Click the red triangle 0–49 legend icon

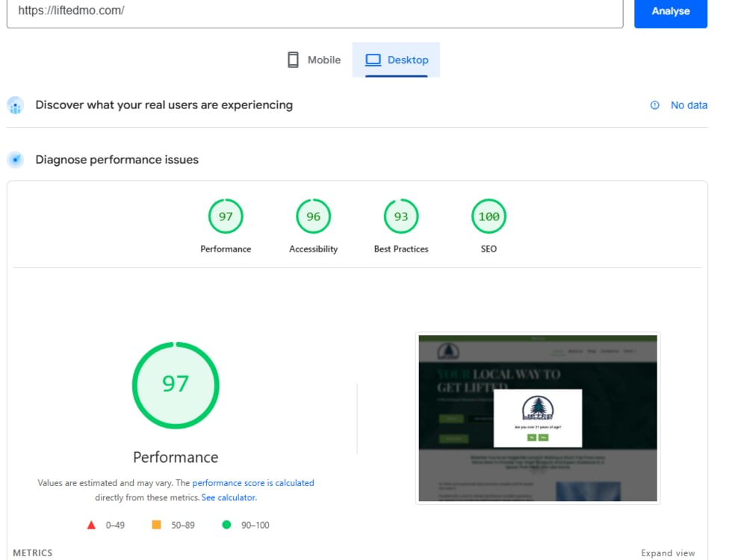91,525
